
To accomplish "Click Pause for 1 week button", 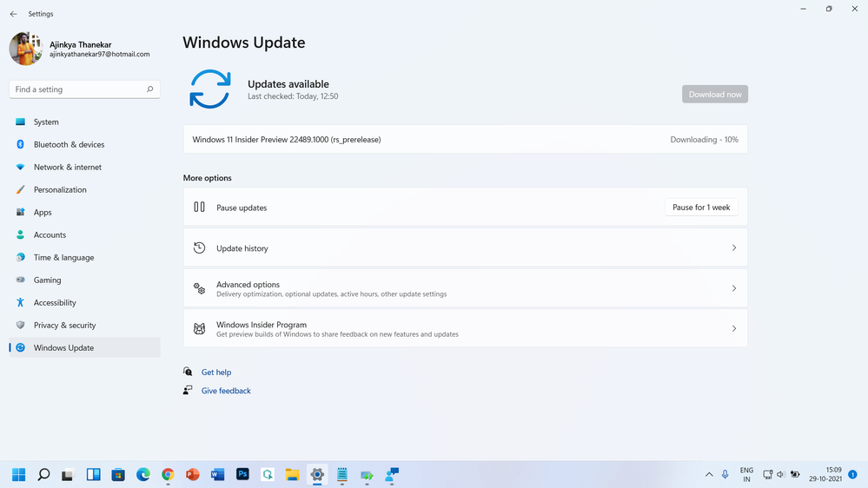I will click(701, 207).
